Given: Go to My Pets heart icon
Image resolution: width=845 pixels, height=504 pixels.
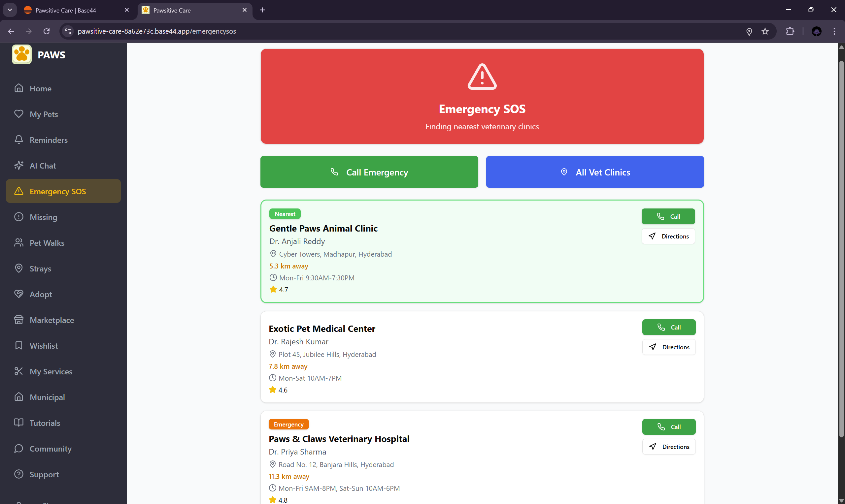Looking at the screenshot, I should 19,114.
